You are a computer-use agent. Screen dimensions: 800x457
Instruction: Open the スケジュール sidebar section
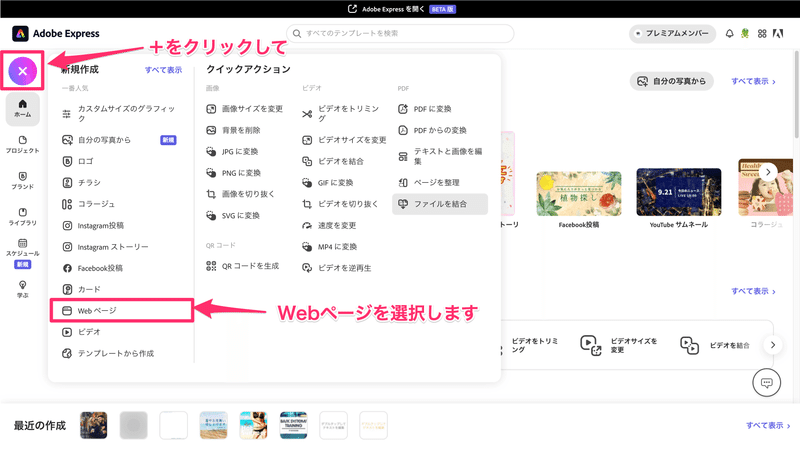point(22,253)
